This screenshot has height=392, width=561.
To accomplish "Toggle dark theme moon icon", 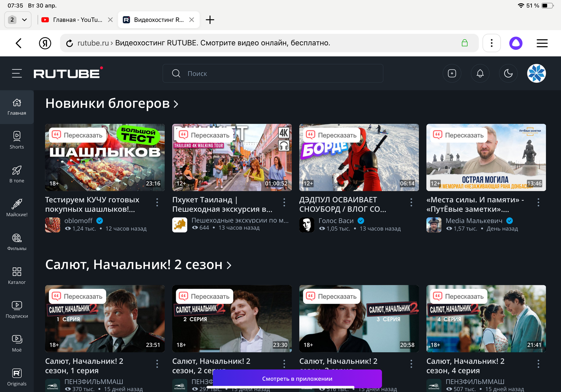I will coord(508,73).
